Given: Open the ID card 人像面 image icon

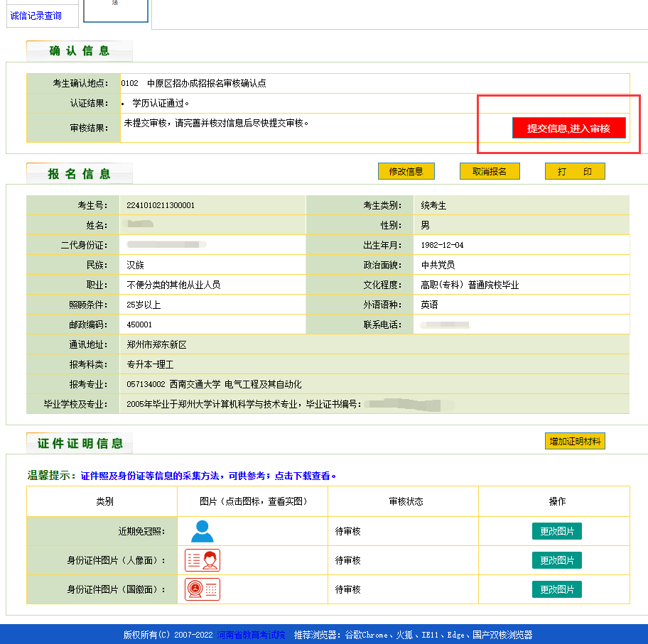Looking at the screenshot, I should 202,560.
